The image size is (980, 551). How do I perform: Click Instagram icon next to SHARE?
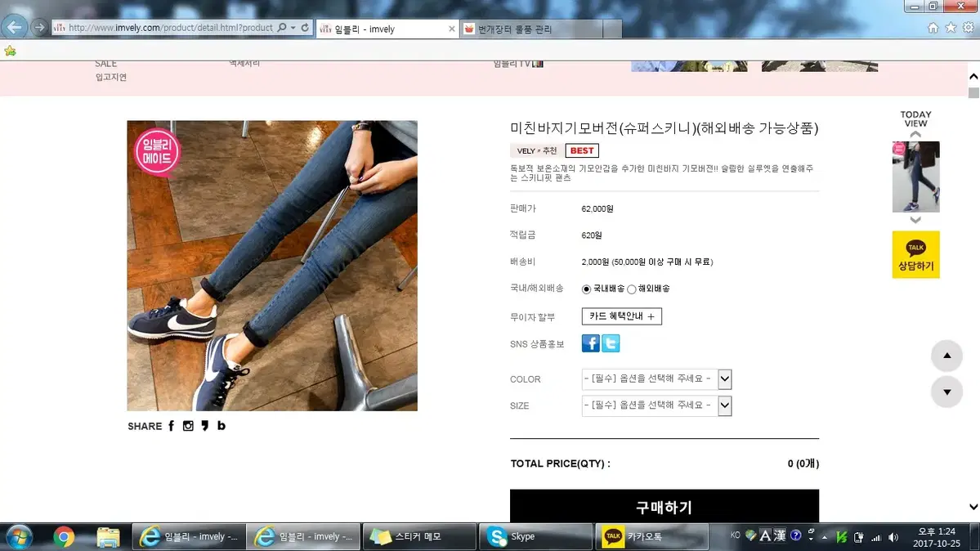tap(188, 426)
